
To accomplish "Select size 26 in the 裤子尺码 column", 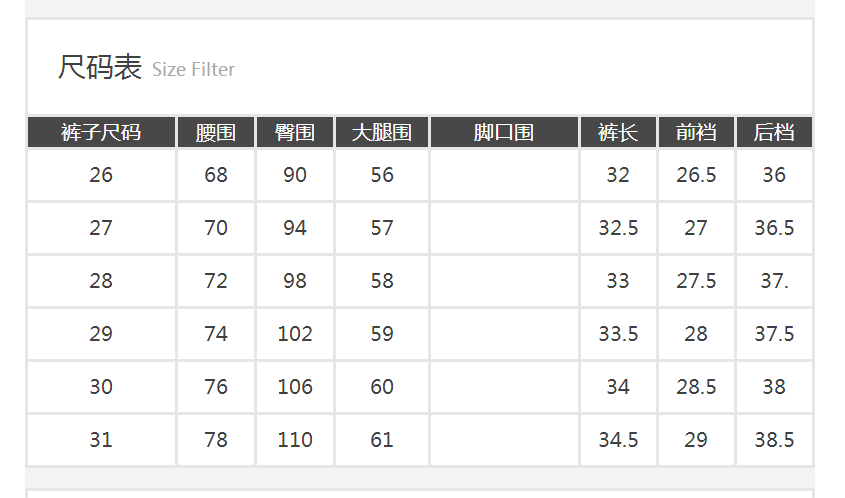I will (x=101, y=175).
